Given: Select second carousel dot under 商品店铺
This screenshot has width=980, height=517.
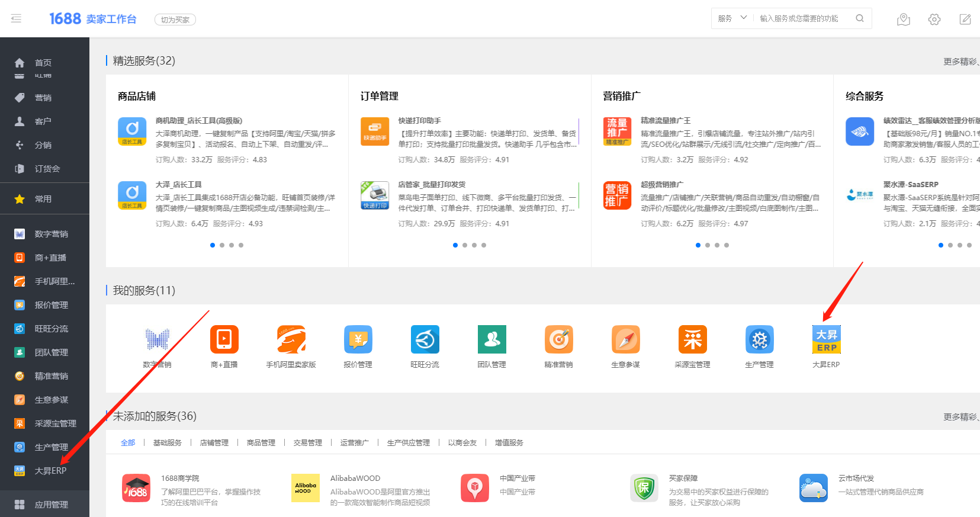Looking at the screenshot, I should [222, 245].
